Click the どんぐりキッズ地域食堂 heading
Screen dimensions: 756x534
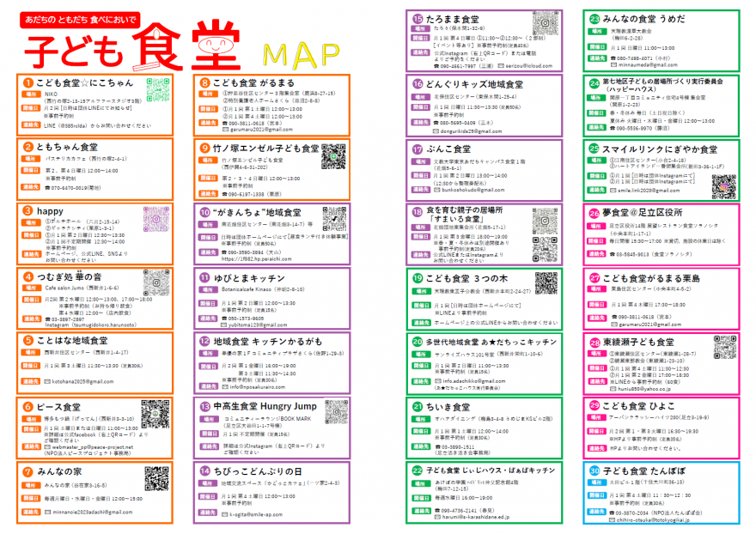(474, 84)
